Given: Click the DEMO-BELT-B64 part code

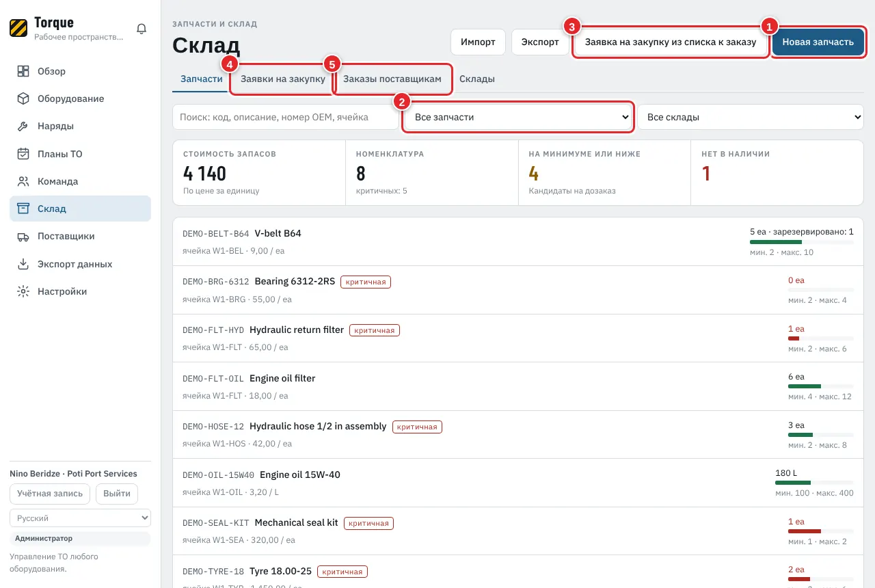Looking at the screenshot, I should (216, 234).
